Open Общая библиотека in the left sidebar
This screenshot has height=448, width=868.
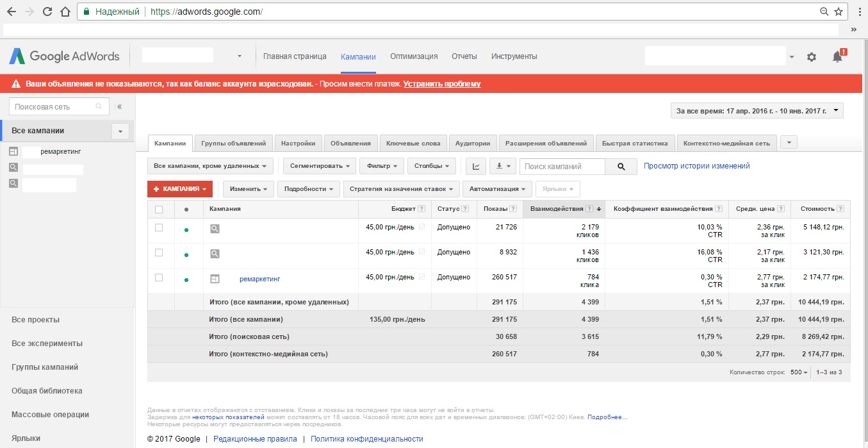tap(47, 391)
